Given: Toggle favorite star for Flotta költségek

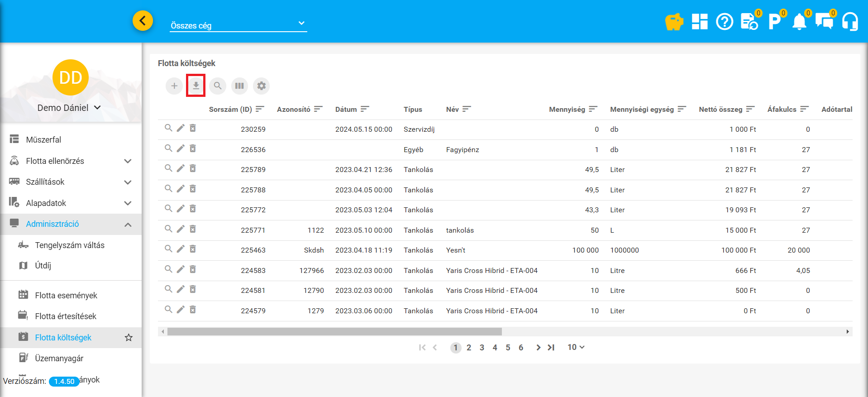Looking at the screenshot, I should coord(129,338).
